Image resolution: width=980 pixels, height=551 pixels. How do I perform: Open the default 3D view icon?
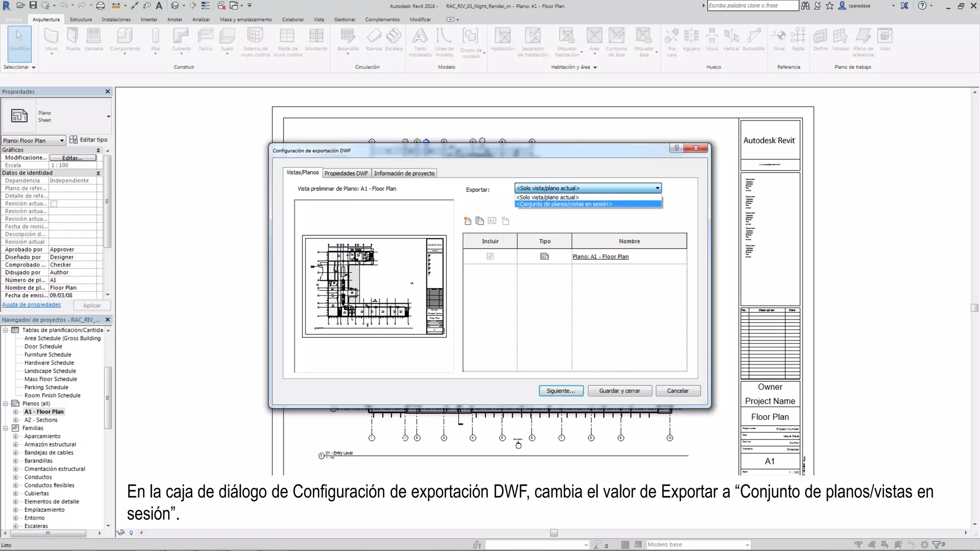pyautogui.click(x=175, y=6)
